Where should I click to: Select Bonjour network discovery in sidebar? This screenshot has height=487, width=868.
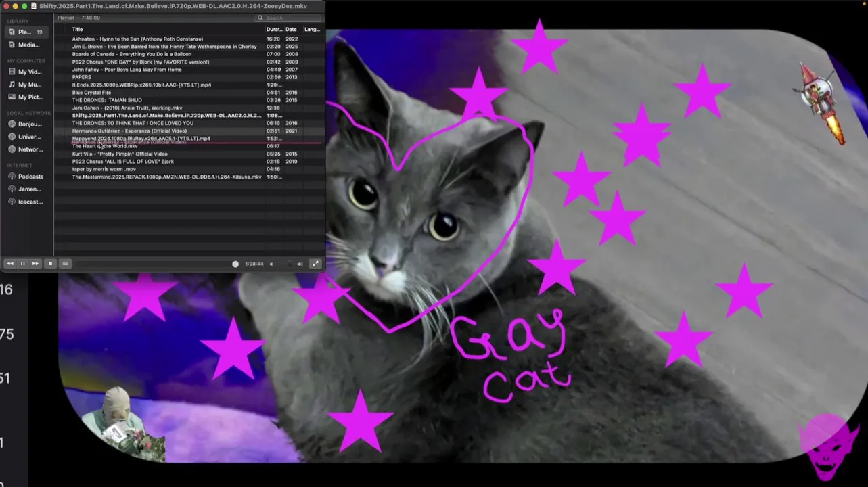25,124
